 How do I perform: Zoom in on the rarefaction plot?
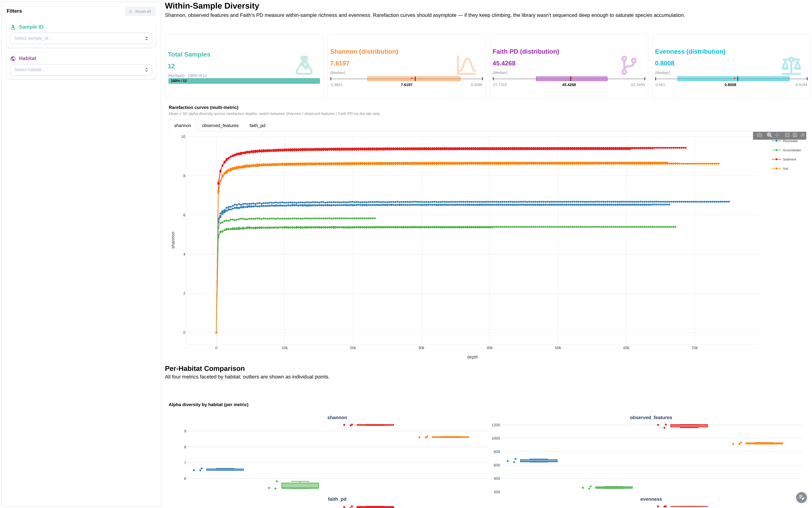tap(787, 135)
